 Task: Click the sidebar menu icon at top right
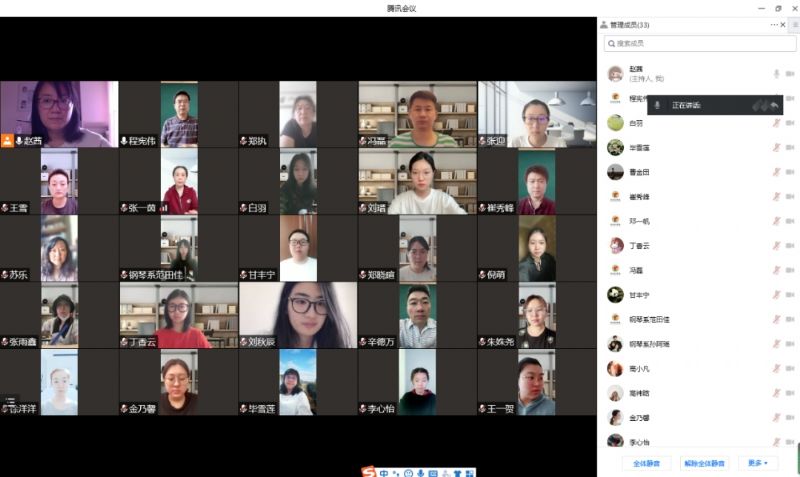coord(794,25)
